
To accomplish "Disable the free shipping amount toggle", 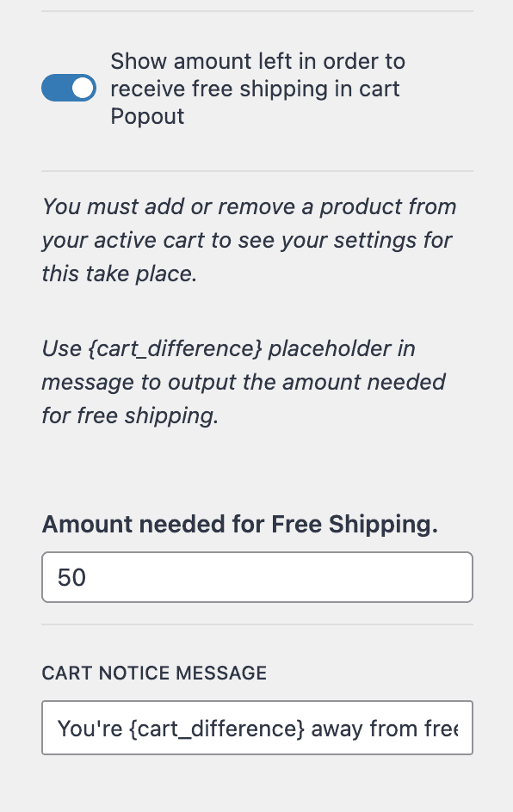I will [69, 88].
